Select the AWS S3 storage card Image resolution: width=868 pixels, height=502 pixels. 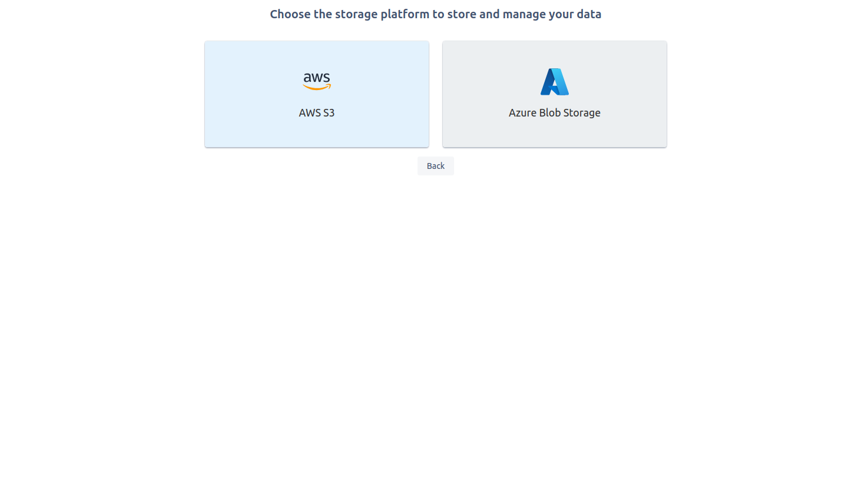pos(317,94)
